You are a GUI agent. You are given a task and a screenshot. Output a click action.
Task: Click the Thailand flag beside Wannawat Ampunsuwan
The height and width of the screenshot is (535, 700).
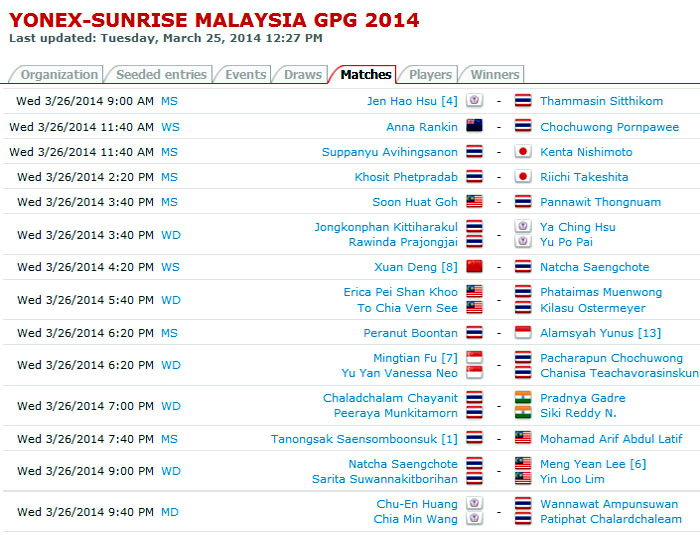click(523, 504)
